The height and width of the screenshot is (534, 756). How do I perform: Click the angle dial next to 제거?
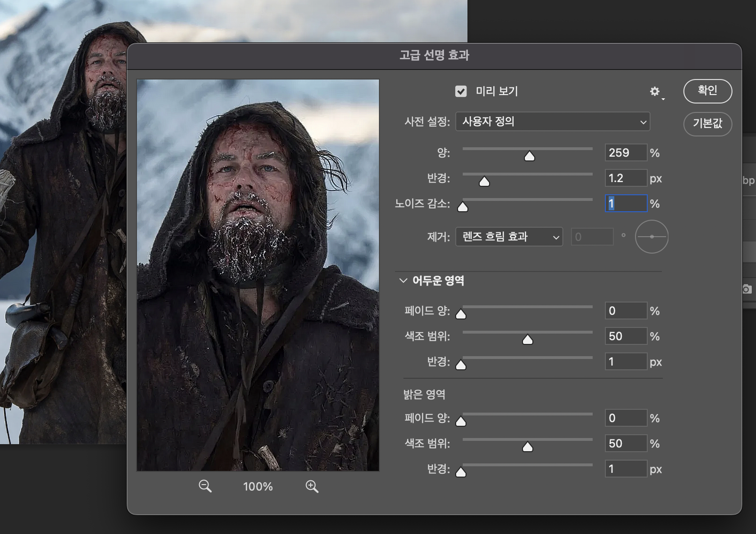(x=651, y=237)
